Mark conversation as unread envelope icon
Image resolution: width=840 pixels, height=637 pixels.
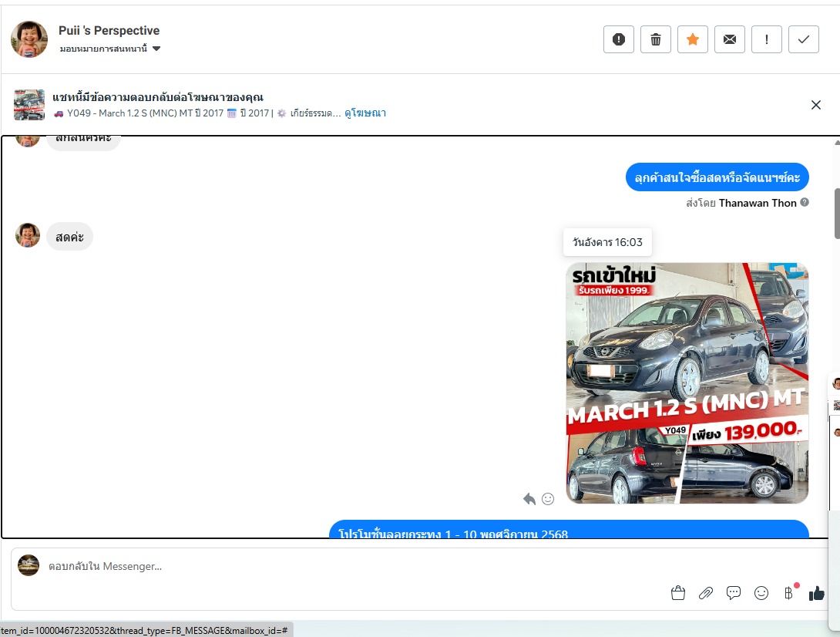730,39
